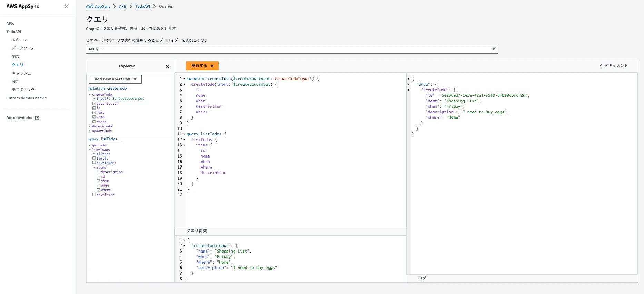Uncheck the id field under createTodo mutation
Screen dimensions: 644x294
click(x=94, y=108)
